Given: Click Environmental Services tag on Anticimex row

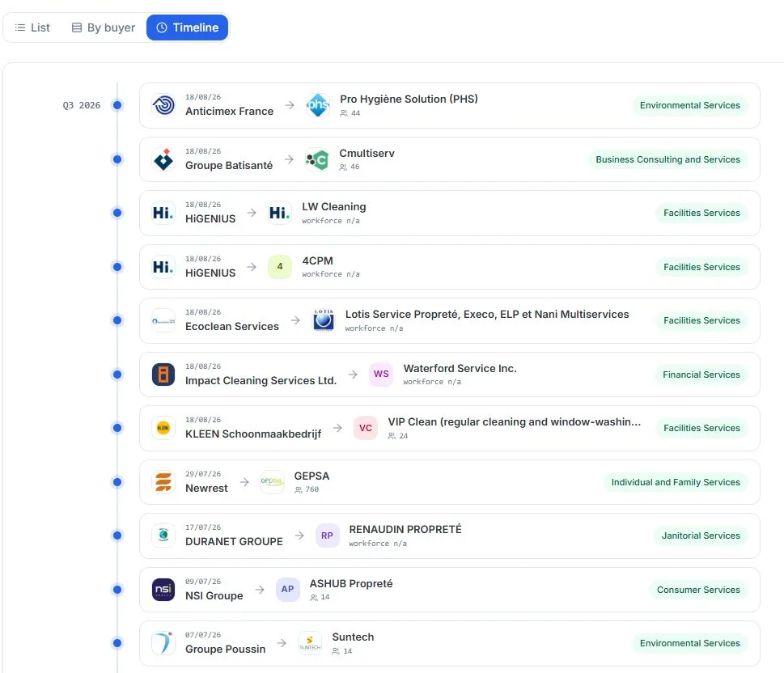Looking at the screenshot, I should point(689,105).
